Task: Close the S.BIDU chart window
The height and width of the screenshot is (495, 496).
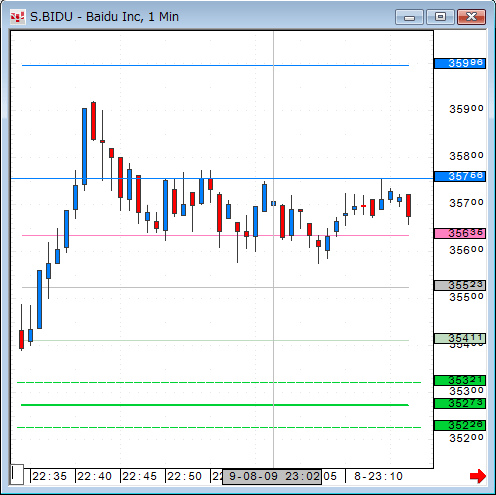Action: tap(471, 17)
